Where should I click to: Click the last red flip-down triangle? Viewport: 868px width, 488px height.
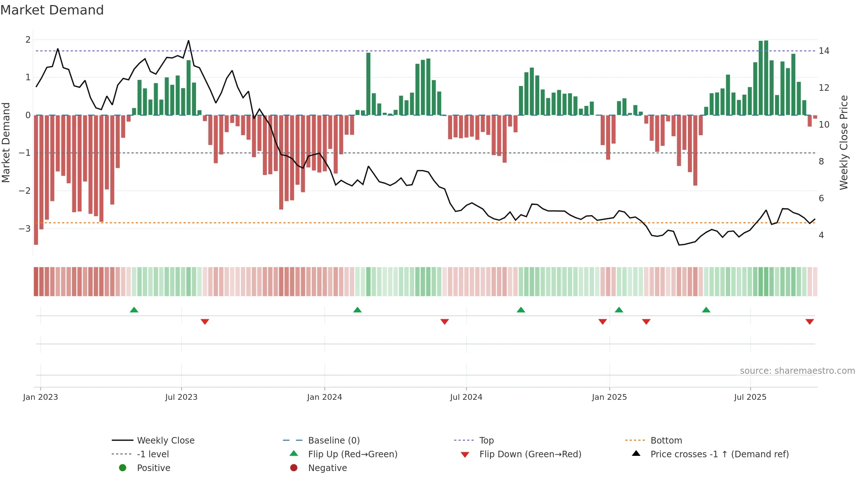pyautogui.click(x=810, y=322)
